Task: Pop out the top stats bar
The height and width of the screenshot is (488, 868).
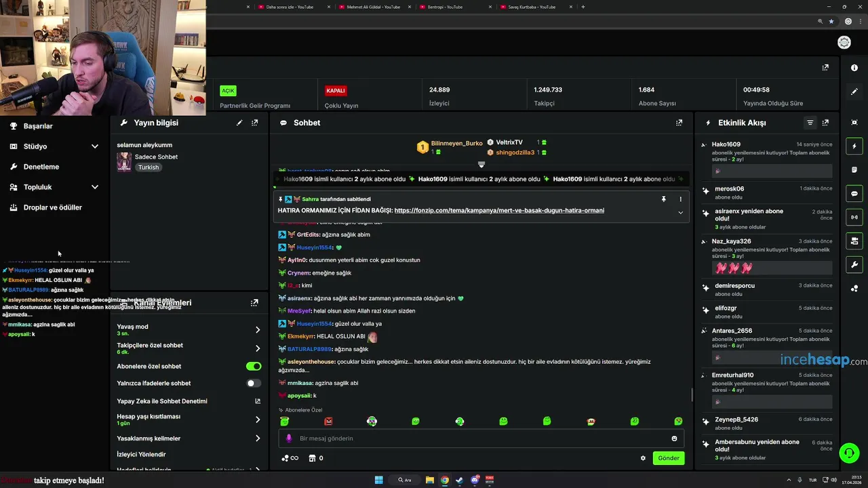Action: pyautogui.click(x=825, y=67)
